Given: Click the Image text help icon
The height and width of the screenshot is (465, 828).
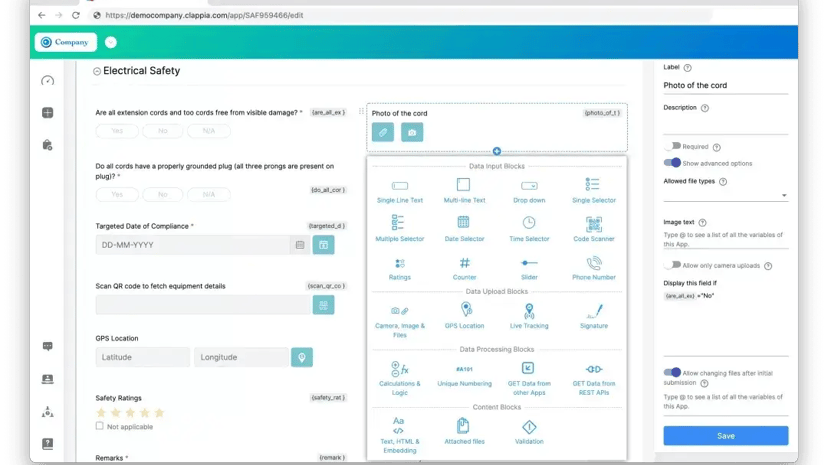Looking at the screenshot, I should point(702,223).
